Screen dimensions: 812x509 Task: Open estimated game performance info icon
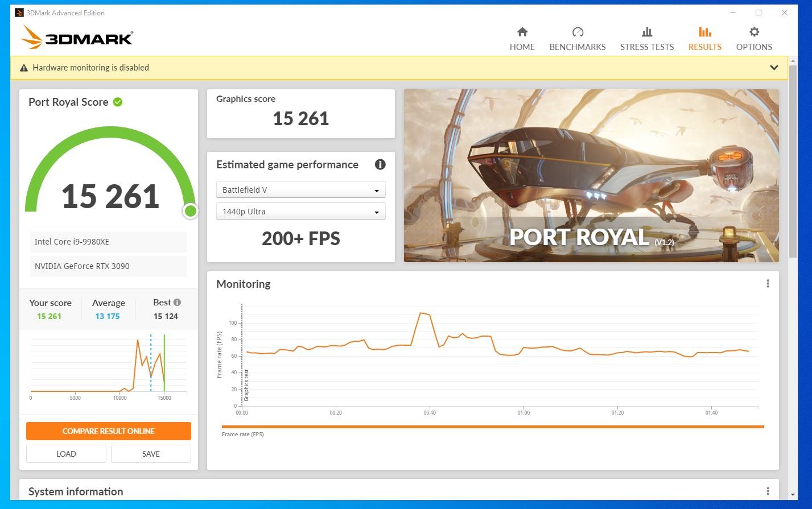click(380, 164)
